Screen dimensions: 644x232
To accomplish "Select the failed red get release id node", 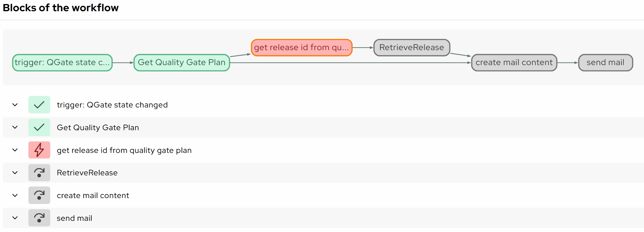I will [301, 48].
